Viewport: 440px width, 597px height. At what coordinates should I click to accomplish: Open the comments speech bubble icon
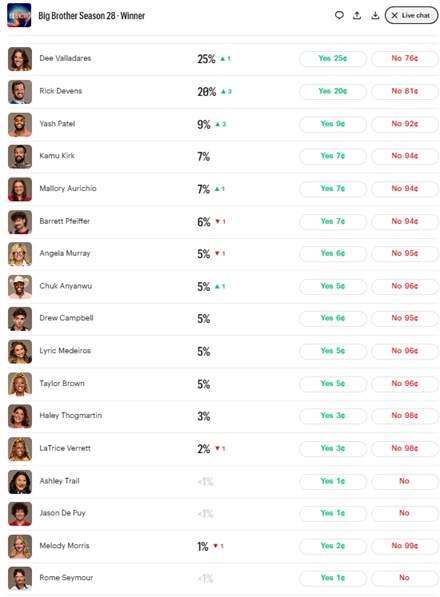coord(339,15)
